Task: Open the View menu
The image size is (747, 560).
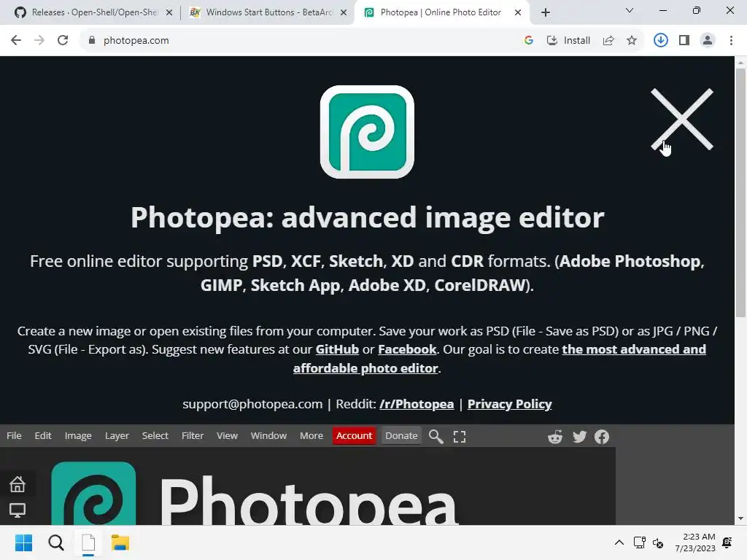Action: click(228, 436)
